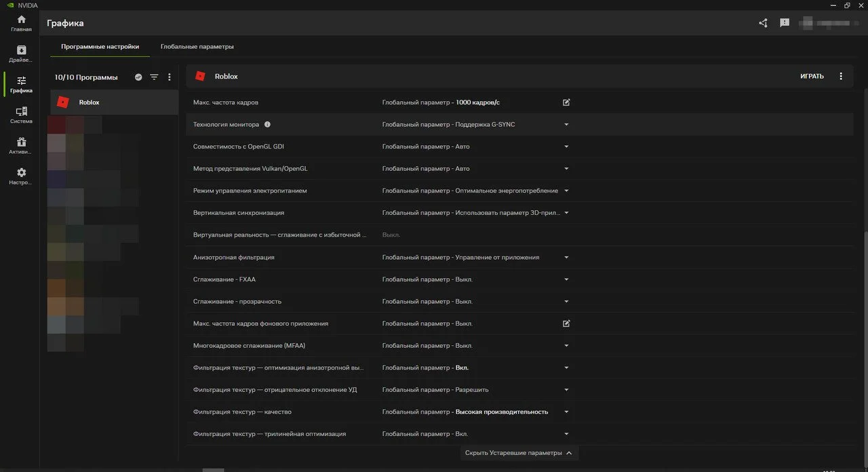This screenshot has height=472, width=868.
Task: Open the Драйверы section in sidebar
Action: tap(21, 54)
